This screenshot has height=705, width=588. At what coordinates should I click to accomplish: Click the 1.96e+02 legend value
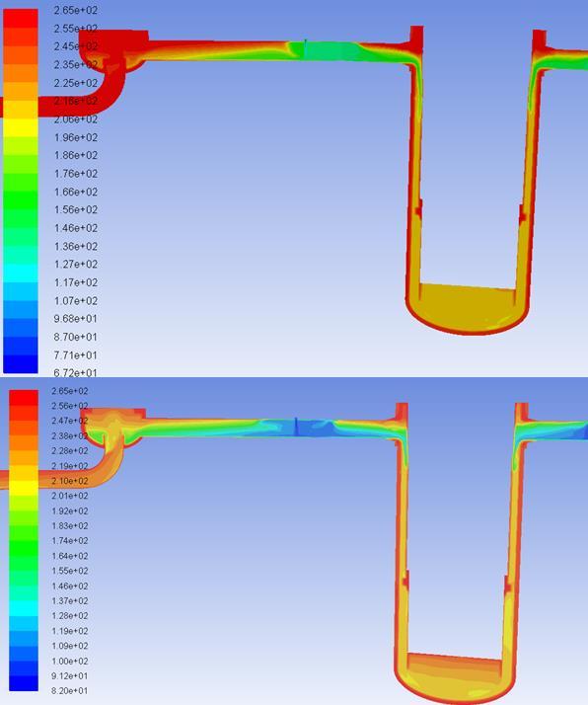coord(75,137)
